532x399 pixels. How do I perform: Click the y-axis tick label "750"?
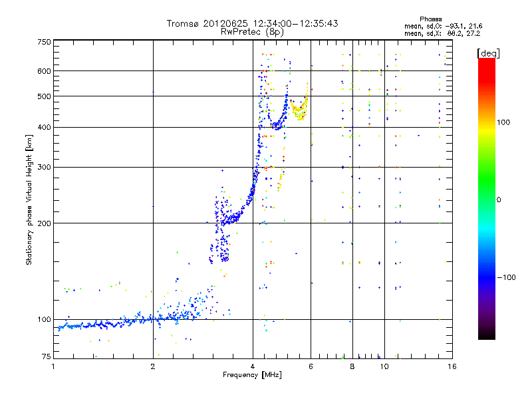[44, 42]
